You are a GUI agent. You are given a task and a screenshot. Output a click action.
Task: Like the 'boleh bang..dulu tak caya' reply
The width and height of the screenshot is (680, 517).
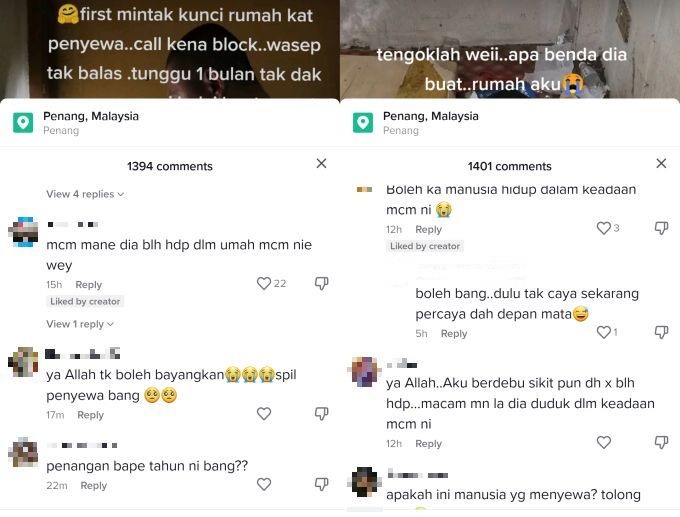click(x=604, y=332)
